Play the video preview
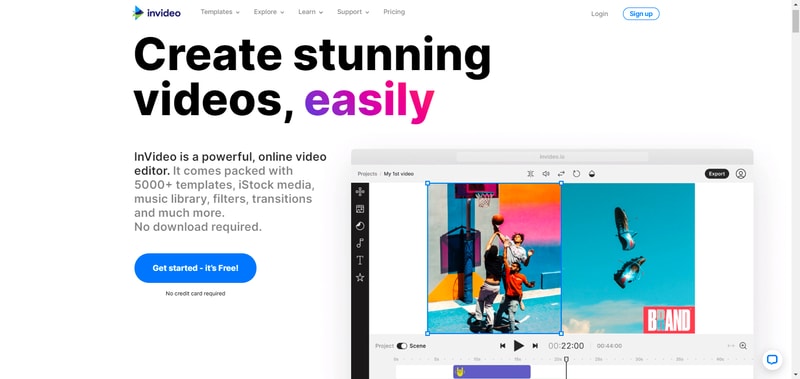 (518, 346)
